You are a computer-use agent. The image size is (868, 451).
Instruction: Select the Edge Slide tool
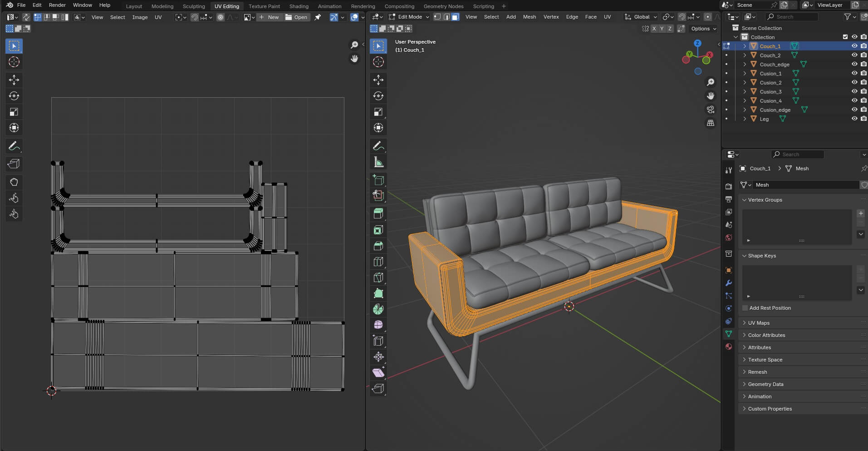(378, 341)
